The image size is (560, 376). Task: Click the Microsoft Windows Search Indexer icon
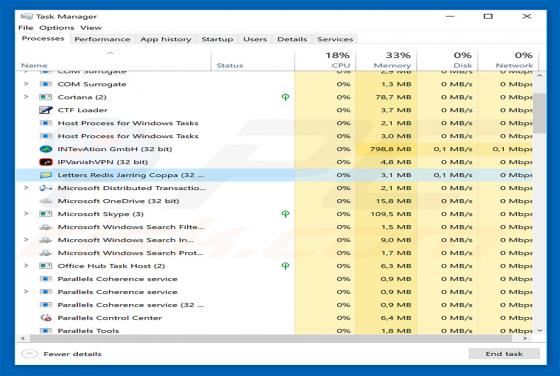click(x=46, y=240)
